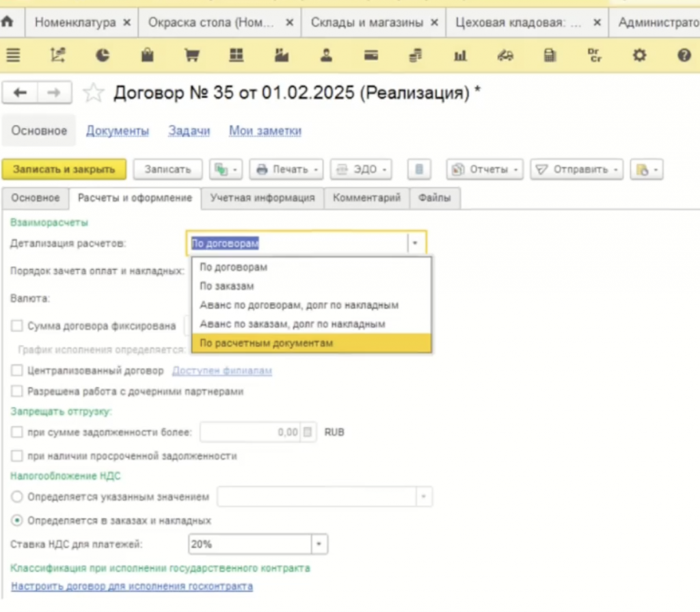Open Настроить договор для исполнения госконтракта link

point(132,586)
